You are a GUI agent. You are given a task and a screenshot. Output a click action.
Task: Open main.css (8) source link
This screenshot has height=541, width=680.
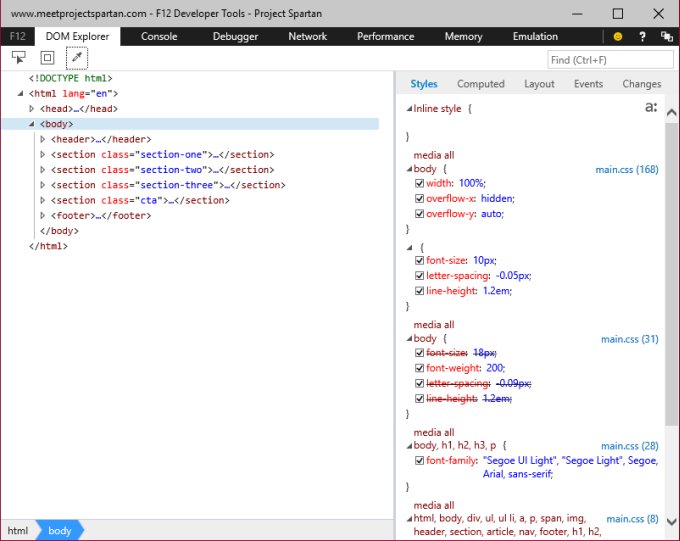(x=632, y=519)
